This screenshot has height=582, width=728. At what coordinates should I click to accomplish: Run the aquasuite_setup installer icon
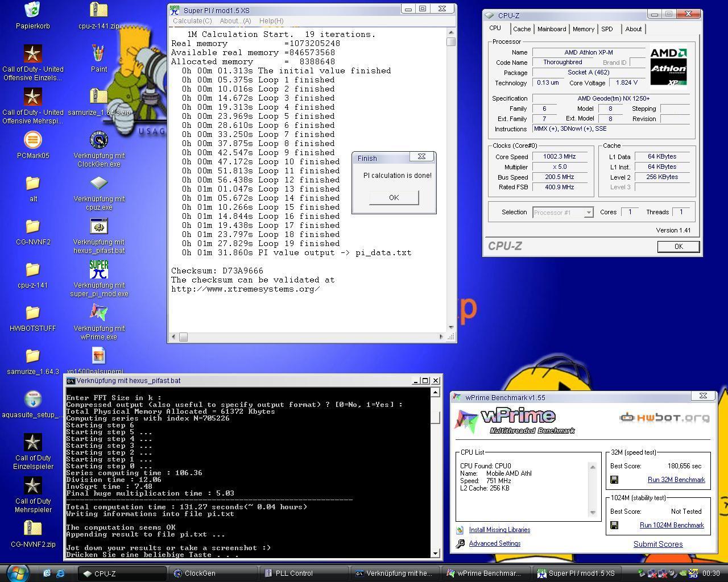[32, 399]
